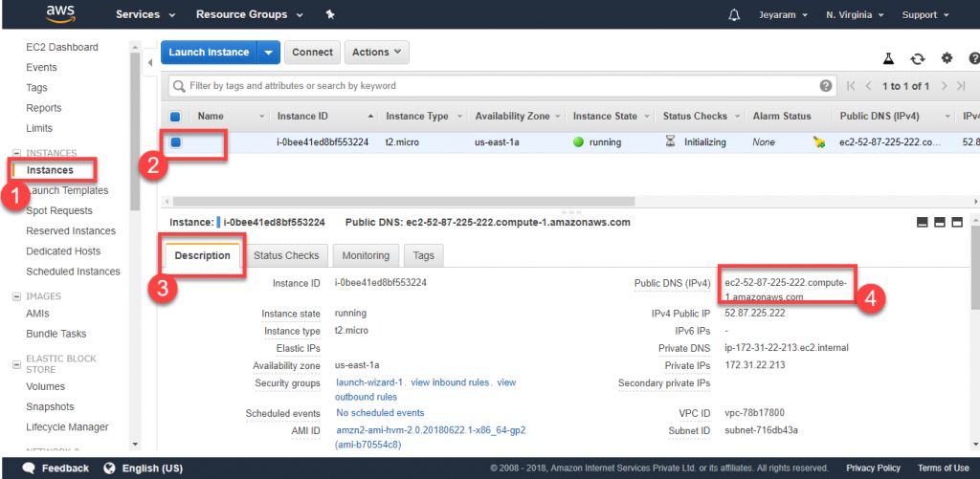Click the VPC ID value vpc-78b17800
This screenshot has width=980, height=479.
pos(754,413)
